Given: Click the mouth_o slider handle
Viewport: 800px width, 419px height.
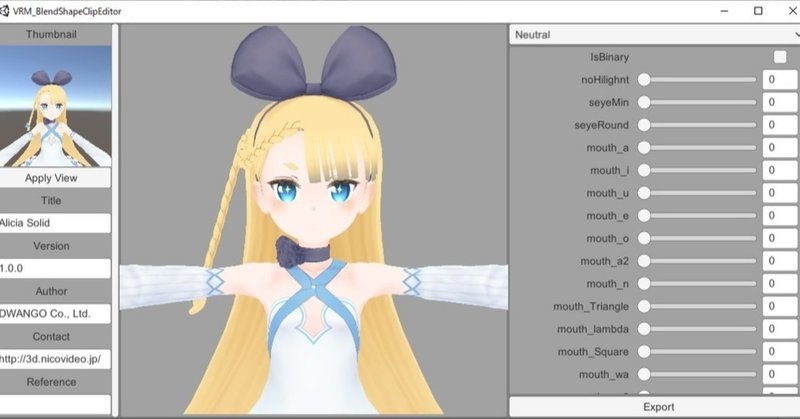Looking at the screenshot, I should 644,238.
